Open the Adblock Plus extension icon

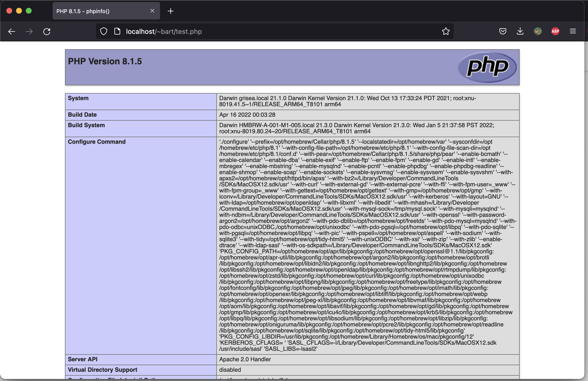pyautogui.click(x=555, y=31)
